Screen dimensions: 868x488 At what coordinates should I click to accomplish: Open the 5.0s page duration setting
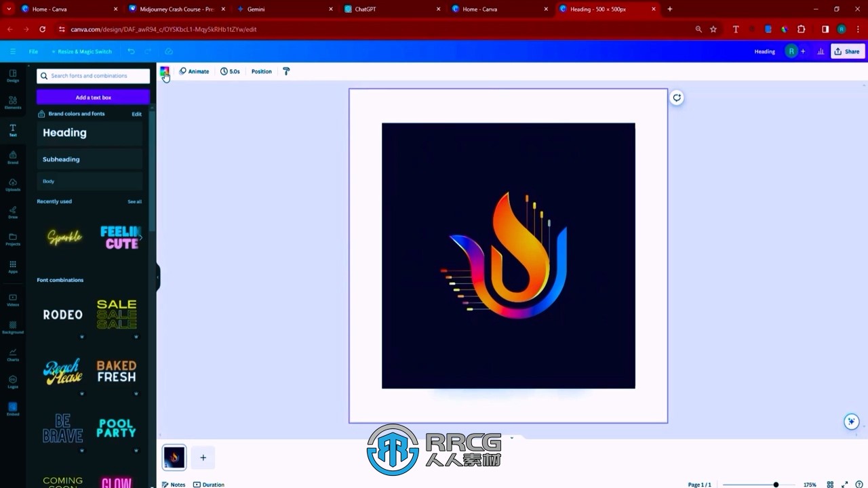point(230,71)
